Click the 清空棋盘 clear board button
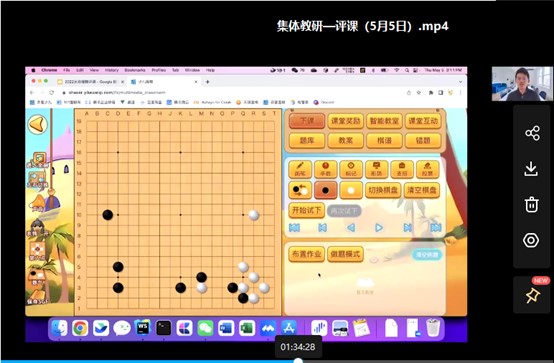This screenshot has width=554, height=363. pos(422,190)
